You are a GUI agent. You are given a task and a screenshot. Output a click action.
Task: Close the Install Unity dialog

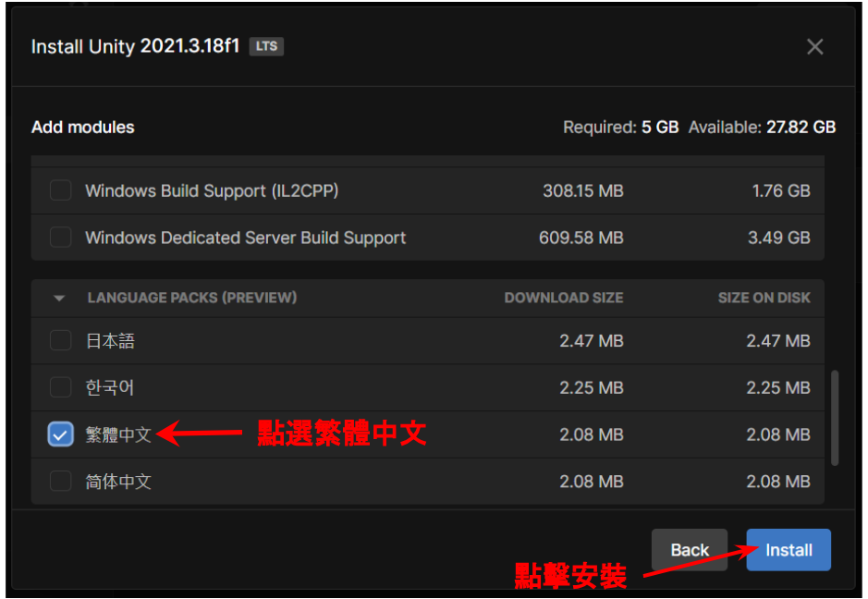(x=814, y=46)
